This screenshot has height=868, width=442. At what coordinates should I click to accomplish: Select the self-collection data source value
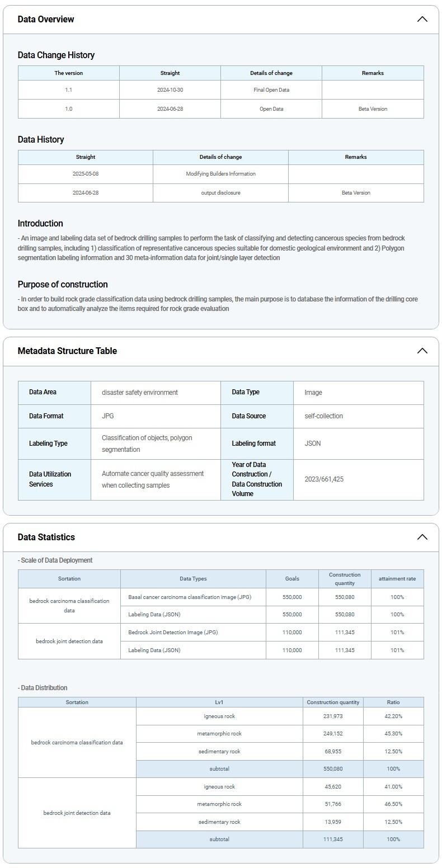(323, 416)
